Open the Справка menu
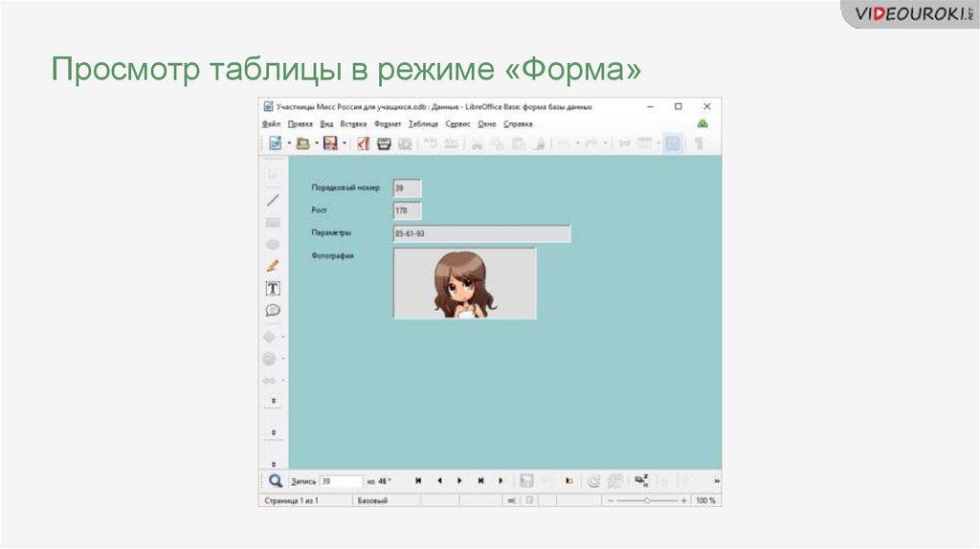 (518, 123)
